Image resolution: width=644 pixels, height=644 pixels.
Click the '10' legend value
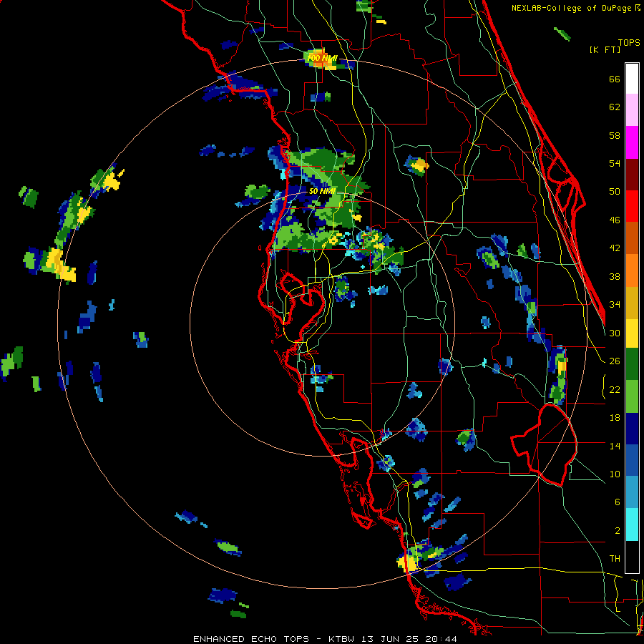[615, 474]
